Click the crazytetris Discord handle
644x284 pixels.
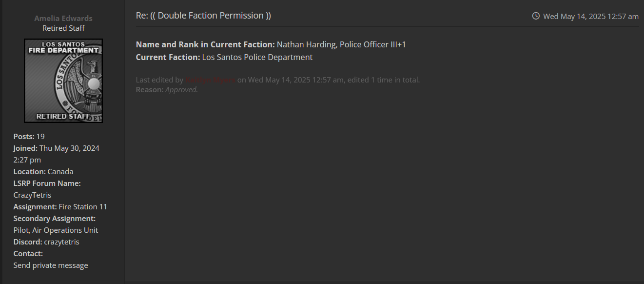[x=61, y=242]
